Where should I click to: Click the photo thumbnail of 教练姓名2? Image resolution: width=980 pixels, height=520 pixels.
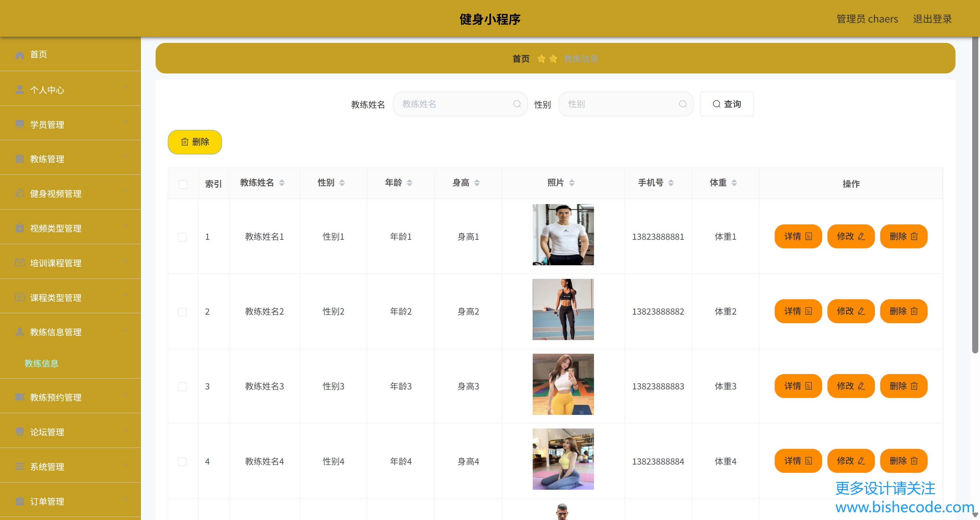pos(563,309)
